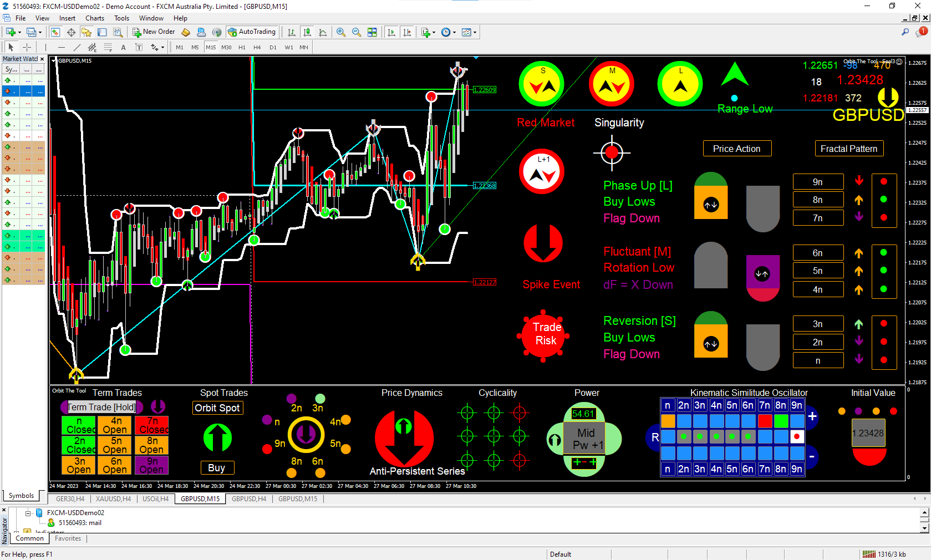Open the Templates icon
The image size is (931, 560).
click(x=466, y=32)
